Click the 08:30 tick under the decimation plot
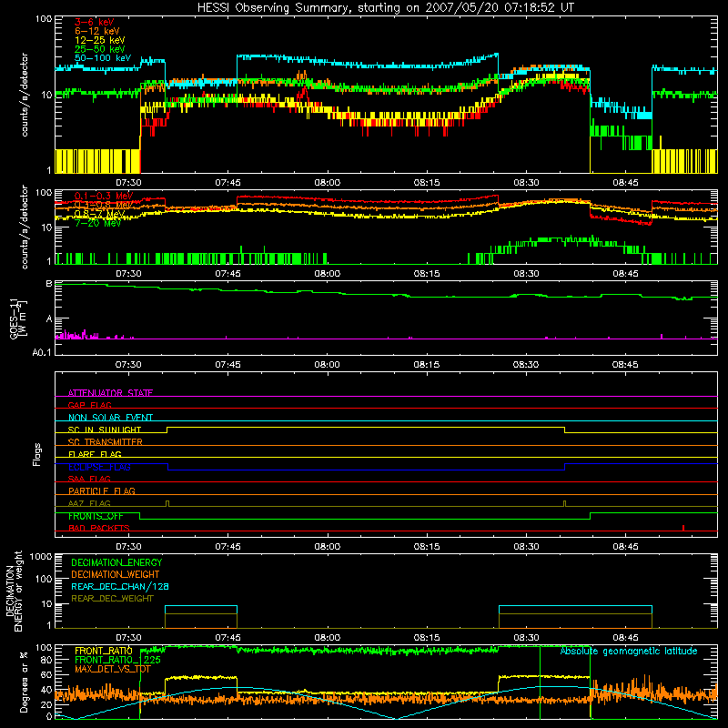 [526, 638]
